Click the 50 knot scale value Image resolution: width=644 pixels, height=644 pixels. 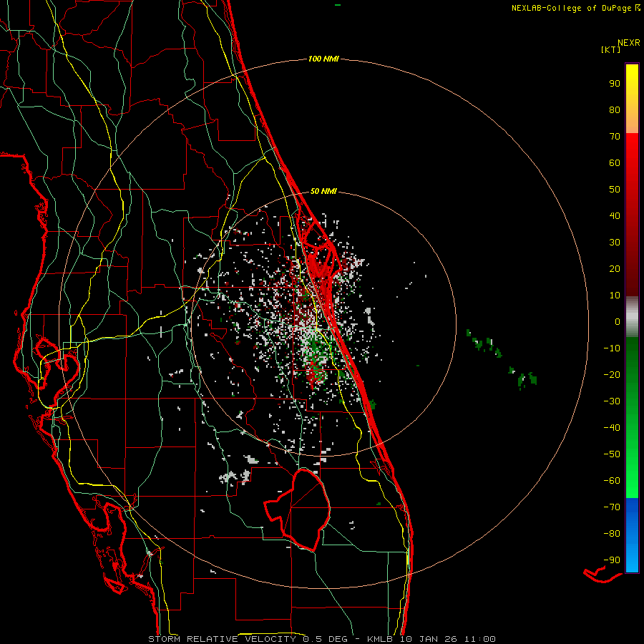[x=615, y=190]
